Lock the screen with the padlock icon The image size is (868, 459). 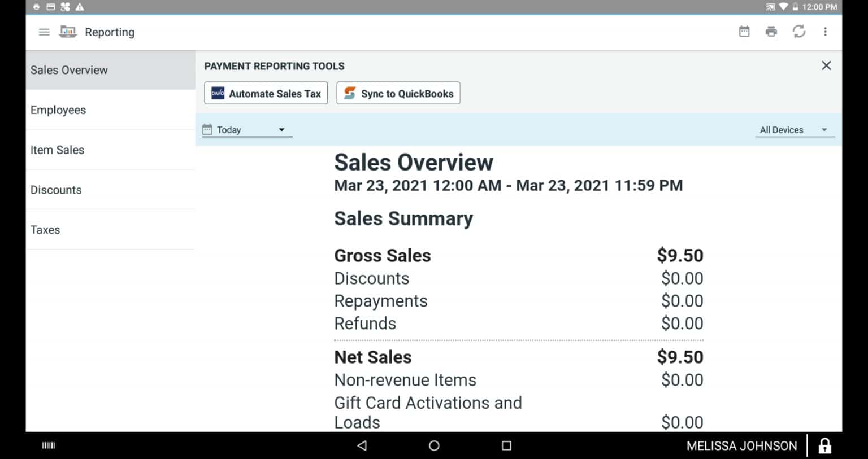click(x=825, y=445)
